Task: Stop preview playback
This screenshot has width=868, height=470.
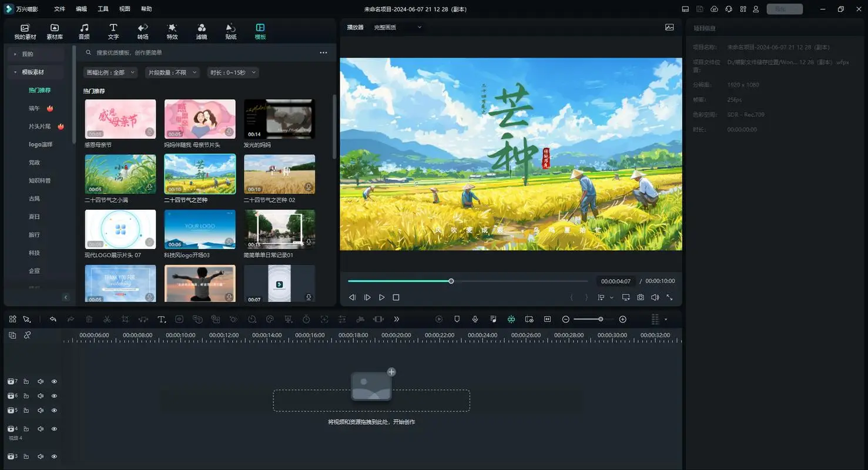Action: [x=396, y=297]
